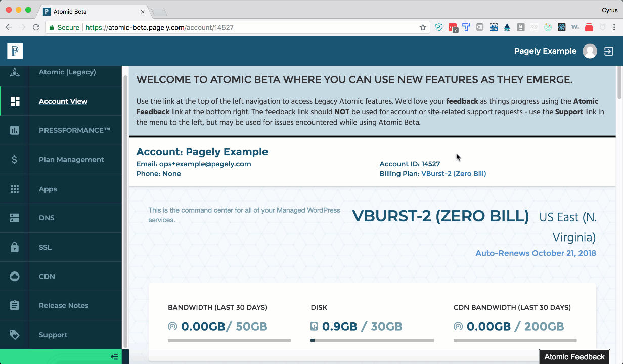Open the PRESSFORMANCE menu item

point(74,130)
